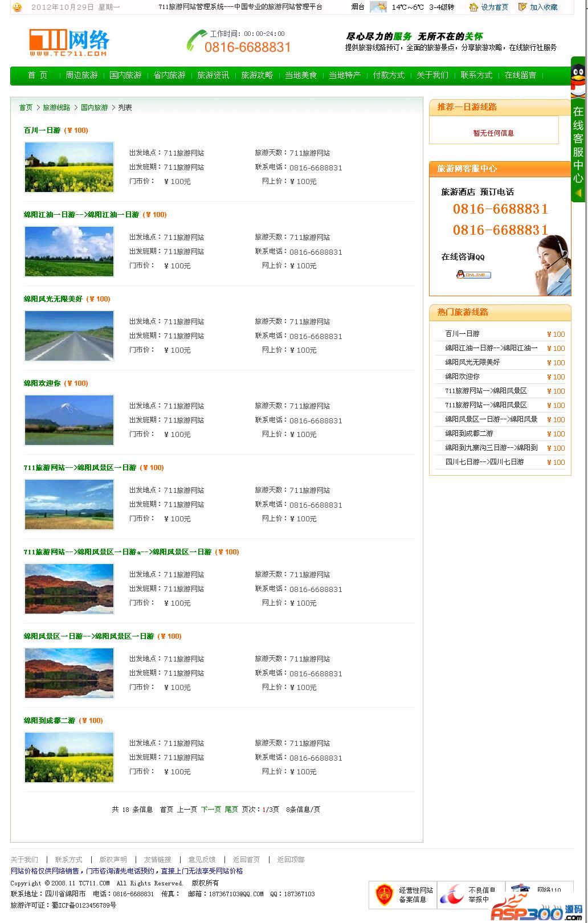The image size is (588, 923).
Task: Open 绵阳欢迎你 in 热门旅游线路 list
Action: pos(462,377)
